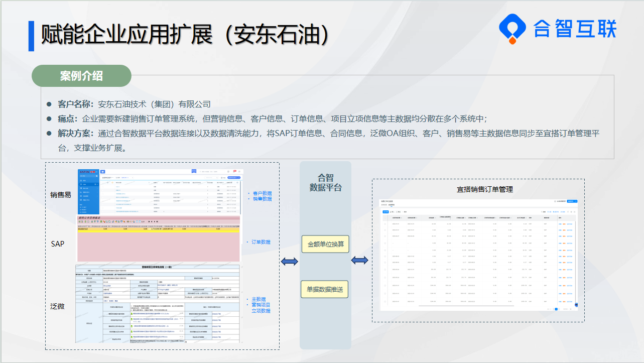Image resolution: width=644 pixels, height=363 pixels.
Task: Click the 合智数据平台 heading
Action: 325,182
